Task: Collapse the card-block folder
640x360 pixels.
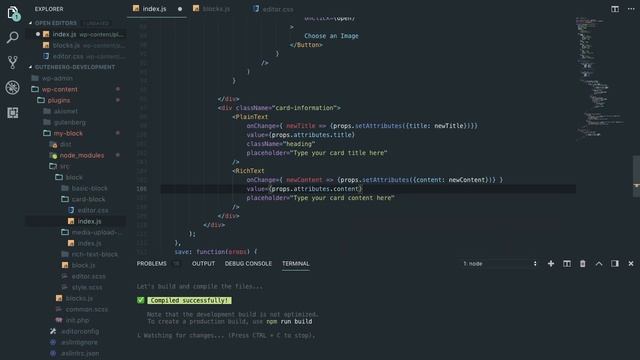Action: coord(88,199)
